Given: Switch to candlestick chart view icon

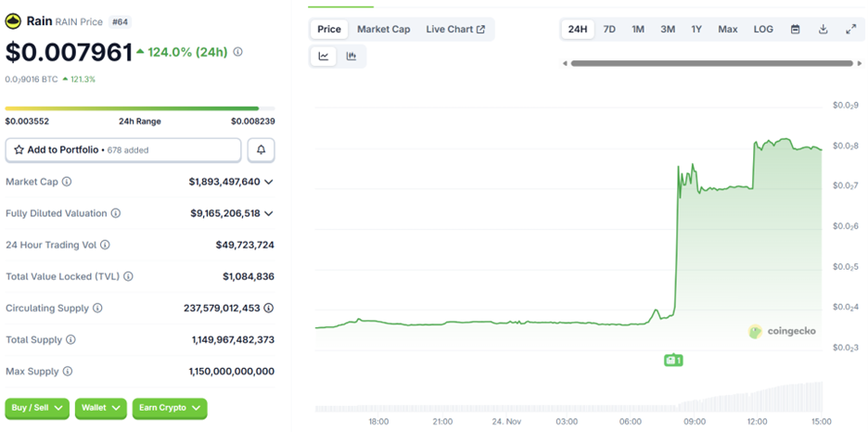Looking at the screenshot, I should point(351,57).
